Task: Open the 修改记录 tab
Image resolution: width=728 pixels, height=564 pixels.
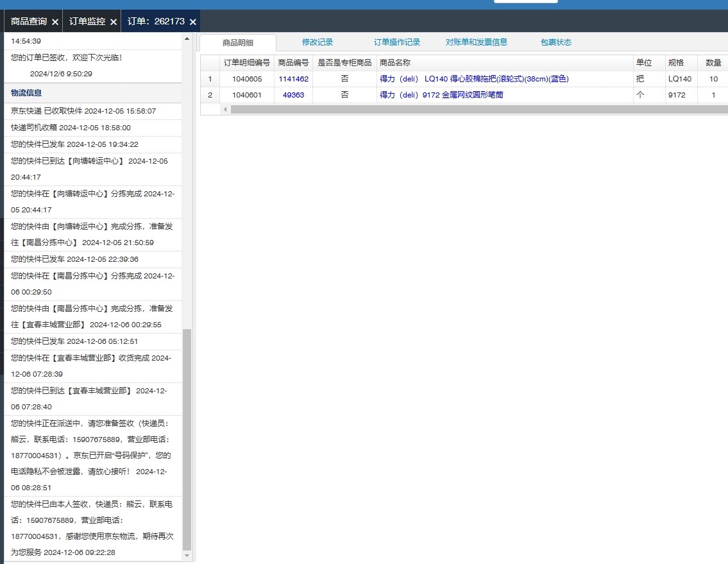Action: pos(317,42)
